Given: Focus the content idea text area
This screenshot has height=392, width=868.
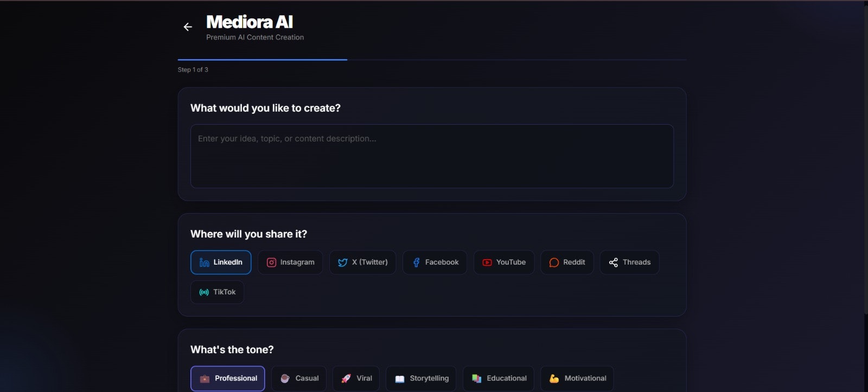Looking at the screenshot, I should click(432, 156).
